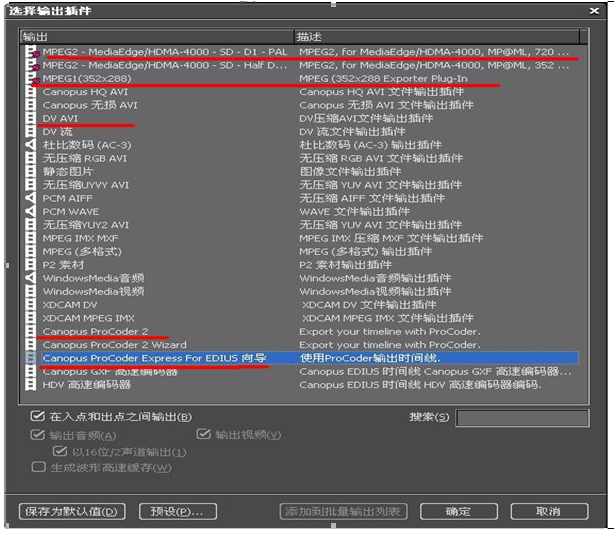Click the film icon beside WindowsMedia视频
The image size is (614, 533).
(x=30, y=292)
